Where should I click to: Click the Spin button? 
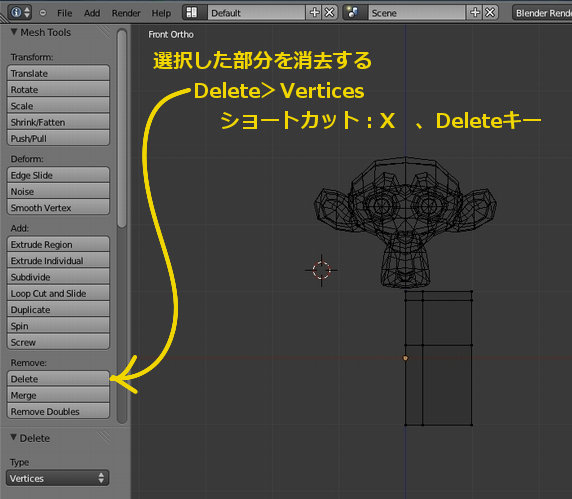coord(58,326)
